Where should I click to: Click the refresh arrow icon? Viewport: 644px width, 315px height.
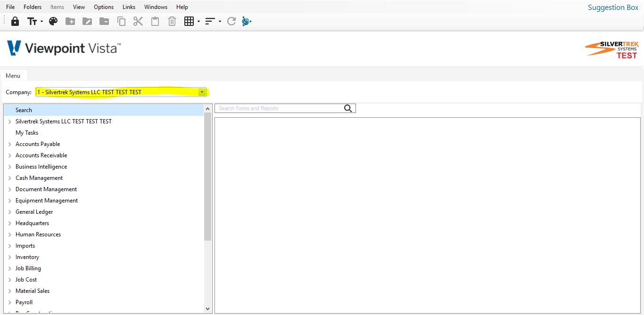tap(231, 21)
